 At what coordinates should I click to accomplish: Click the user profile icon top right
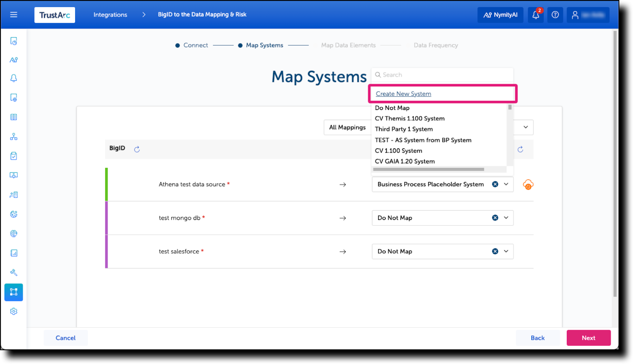click(x=576, y=15)
